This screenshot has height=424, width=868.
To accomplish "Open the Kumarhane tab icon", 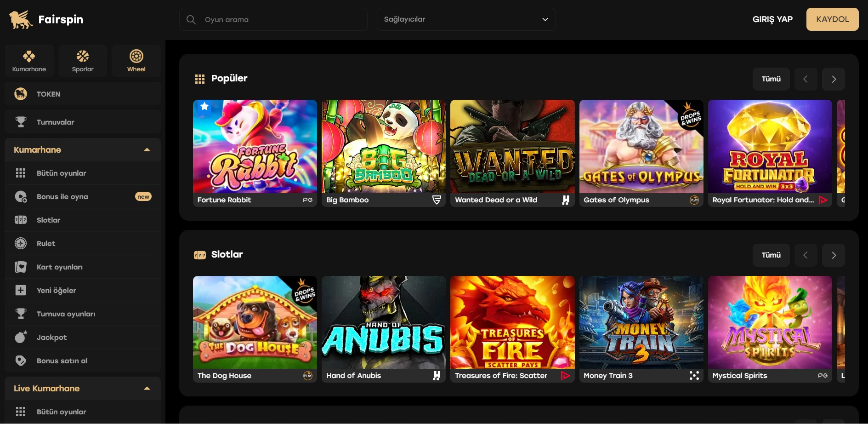I will coord(29,56).
